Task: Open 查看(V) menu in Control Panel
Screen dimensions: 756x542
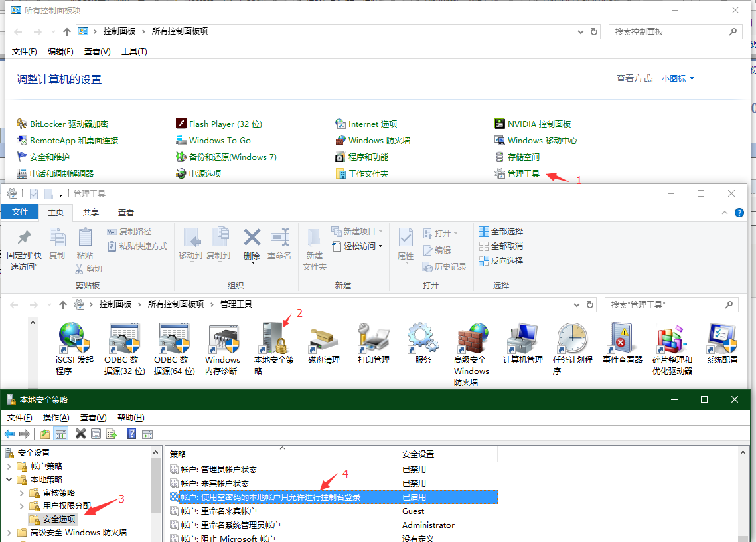Action: (x=97, y=52)
